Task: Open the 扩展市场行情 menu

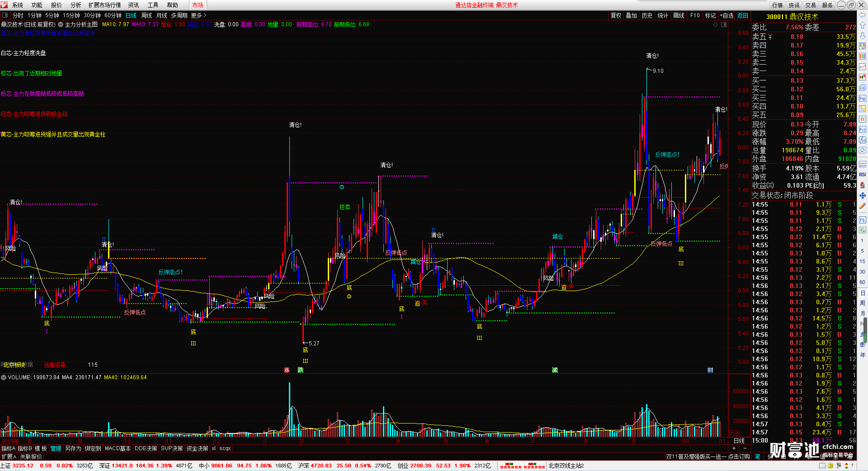Action: 104,5
